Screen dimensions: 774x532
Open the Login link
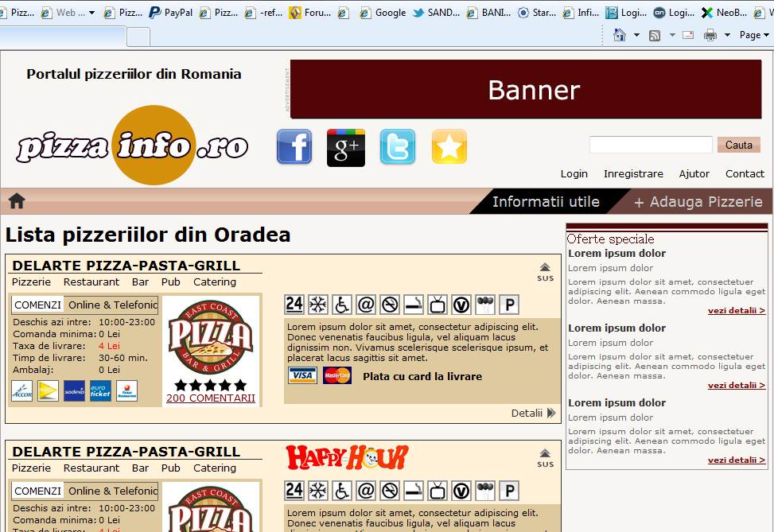point(574,173)
